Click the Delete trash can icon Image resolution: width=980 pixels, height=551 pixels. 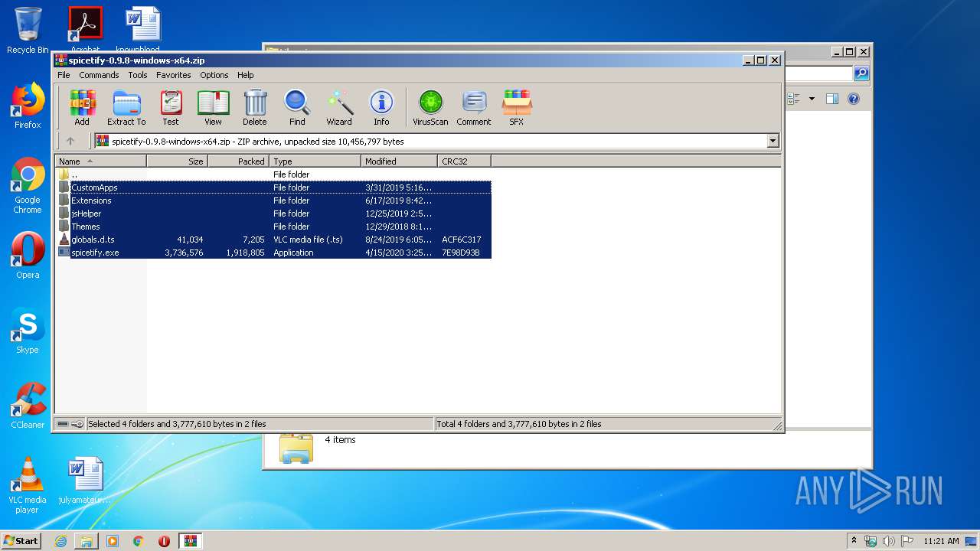click(255, 108)
